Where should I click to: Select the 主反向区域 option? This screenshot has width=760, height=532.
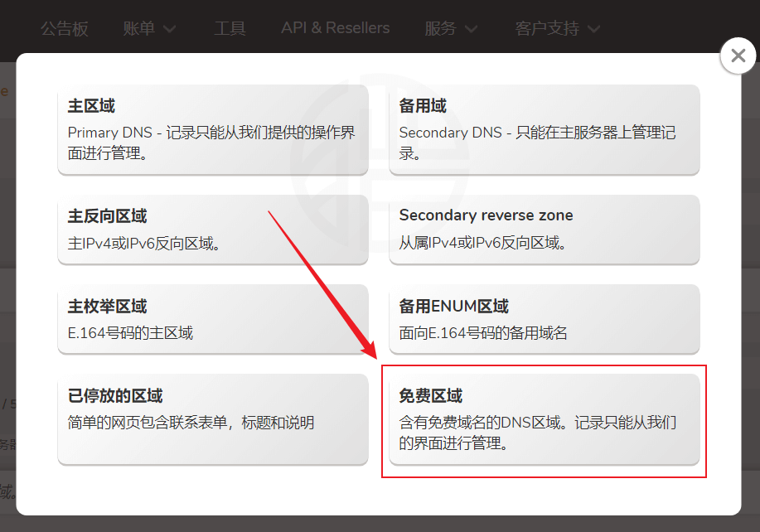[213, 229]
